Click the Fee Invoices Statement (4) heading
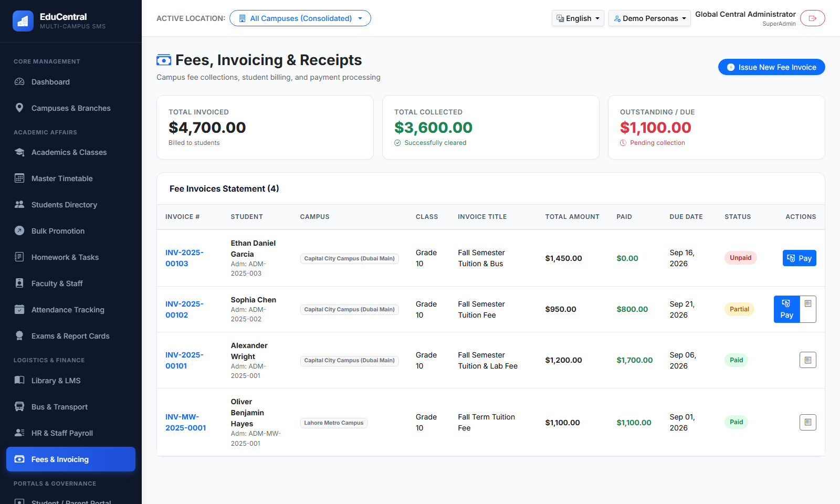 pyautogui.click(x=224, y=188)
